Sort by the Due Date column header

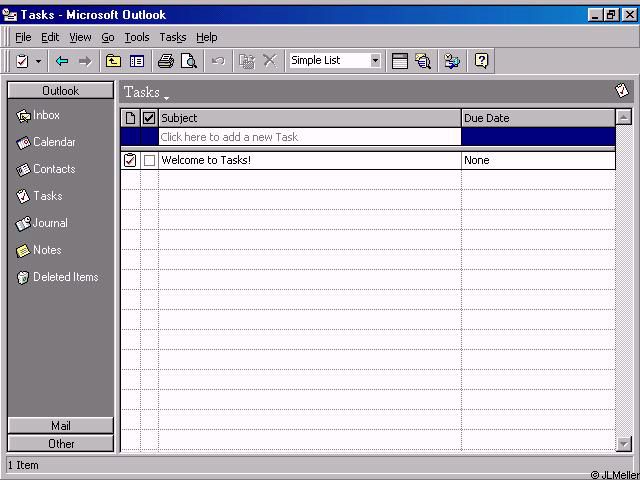[x=538, y=118]
